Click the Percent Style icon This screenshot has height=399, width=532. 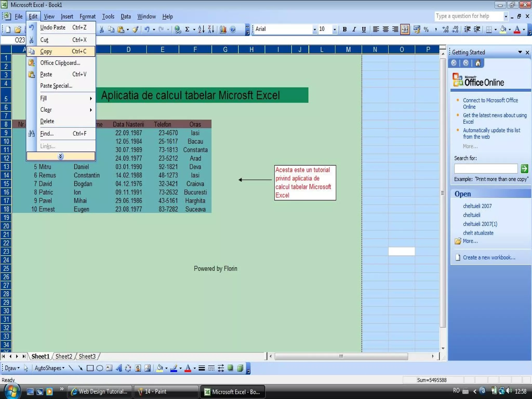(x=426, y=29)
